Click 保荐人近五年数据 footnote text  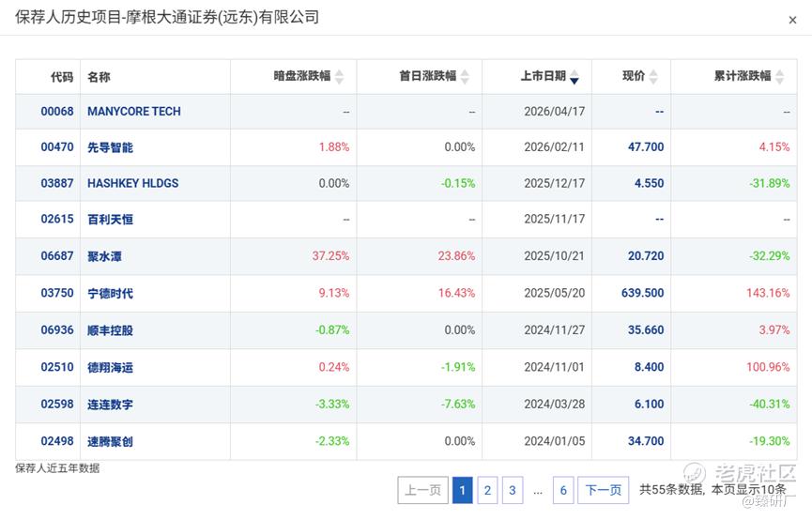[57, 468]
